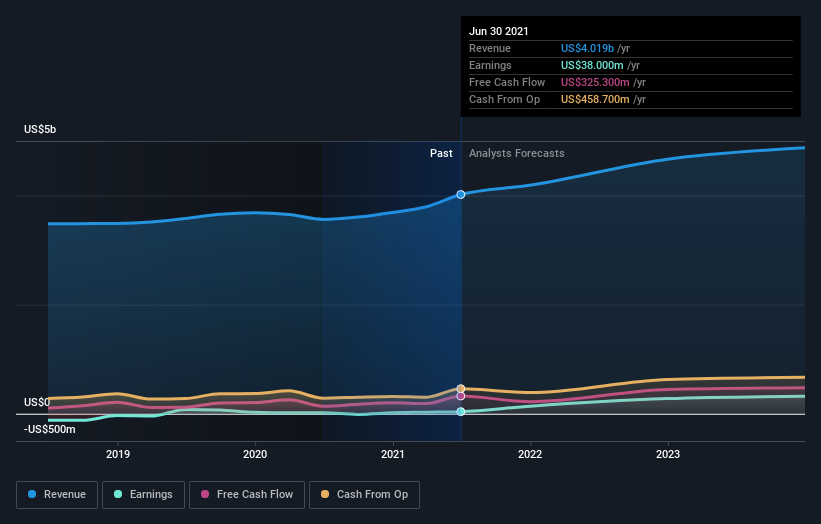Click the teal Earnings data point marker
Image resolution: width=821 pixels, height=524 pixels.
coord(460,411)
